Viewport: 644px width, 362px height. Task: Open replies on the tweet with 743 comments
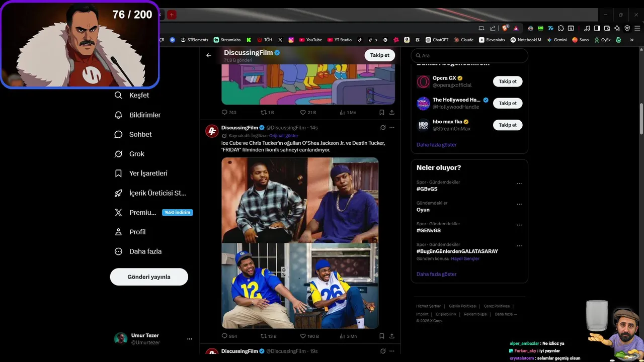[229, 113]
